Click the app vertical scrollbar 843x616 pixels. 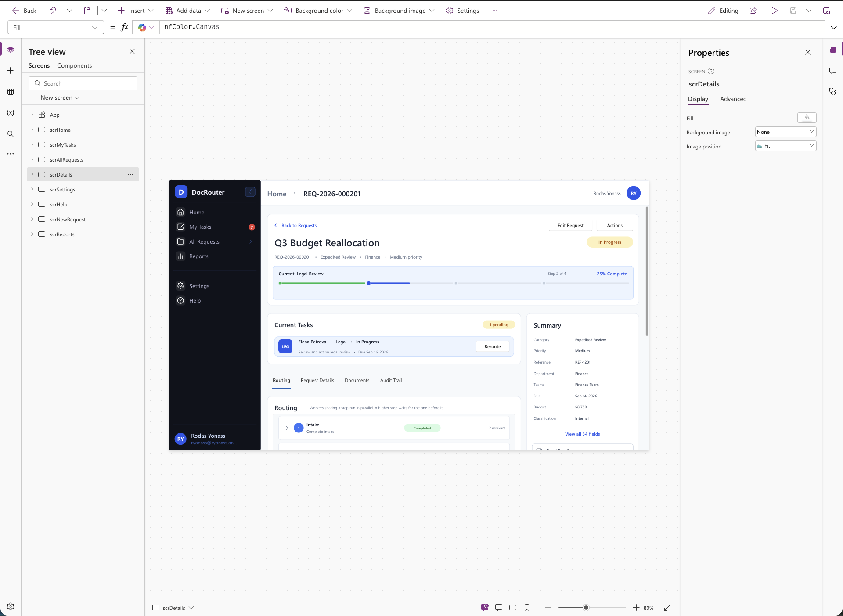[647, 271]
